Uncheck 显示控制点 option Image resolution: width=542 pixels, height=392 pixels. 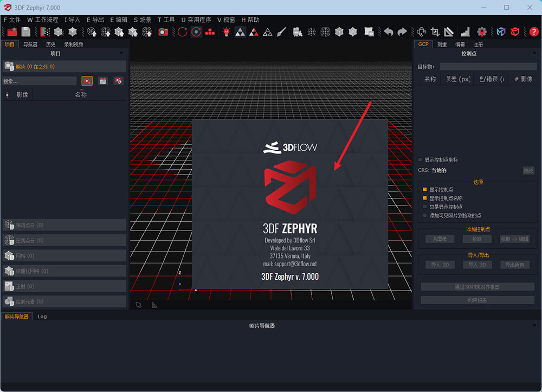[425, 189]
